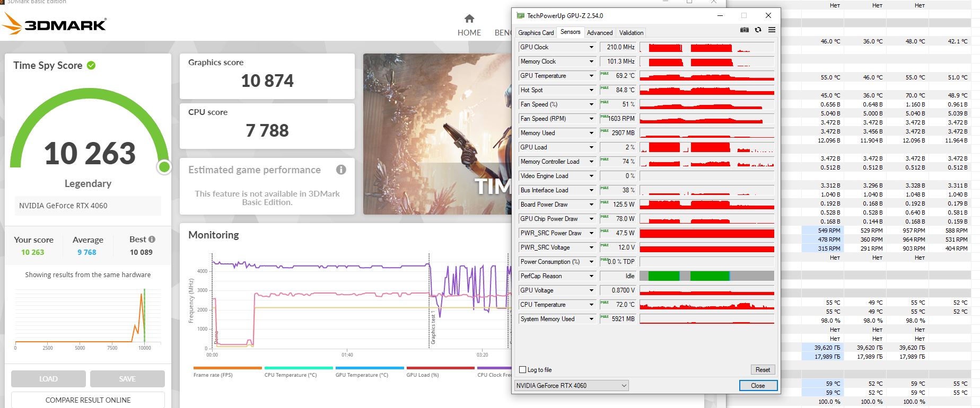Open the GPU selector combo box in GPU-Z
Screen dimensions: 980x408
[572, 386]
